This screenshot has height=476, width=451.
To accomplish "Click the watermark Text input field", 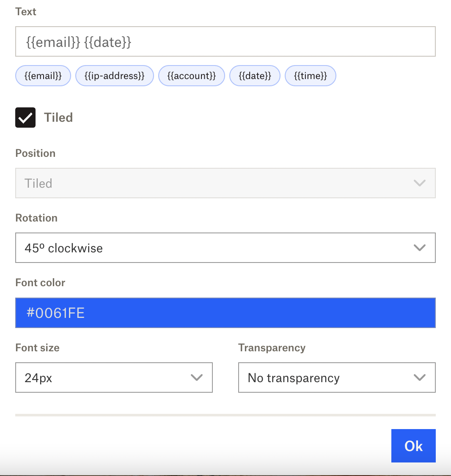I will coord(225,41).
